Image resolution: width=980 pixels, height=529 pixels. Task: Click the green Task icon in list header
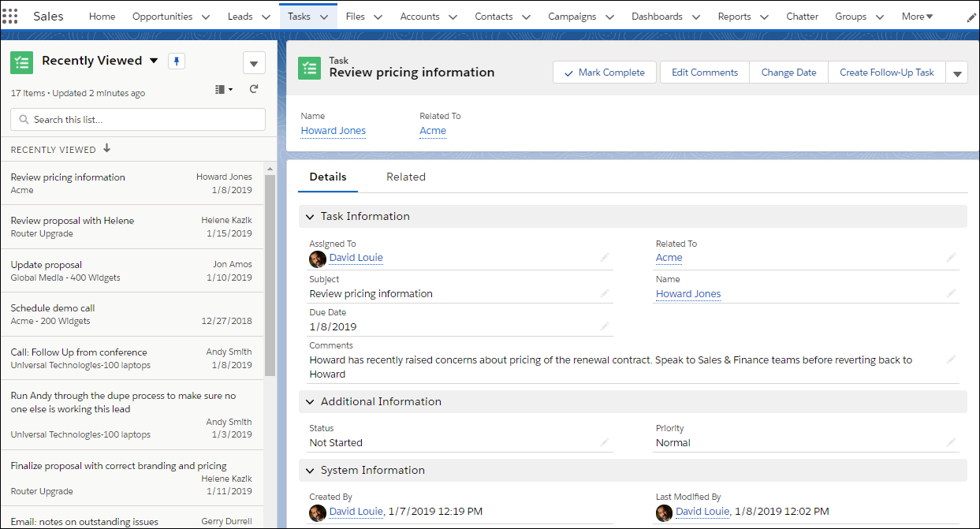click(x=22, y=62)
